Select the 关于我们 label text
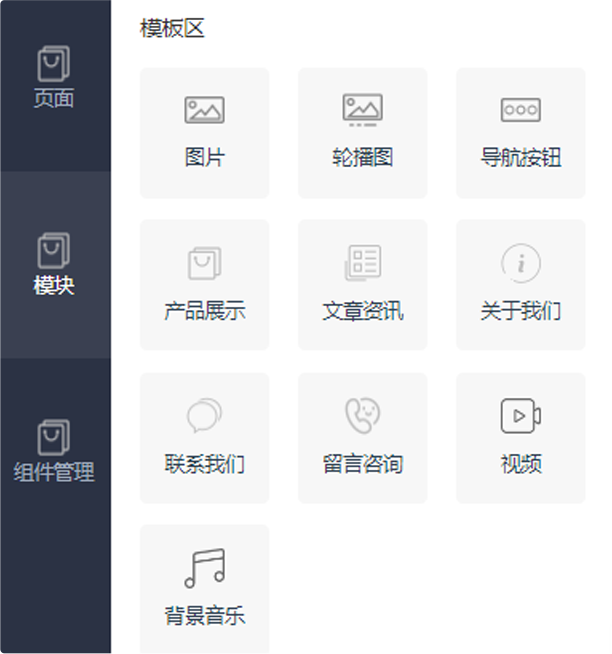Viewport: 612px width, 654px height. coord(521,311)
